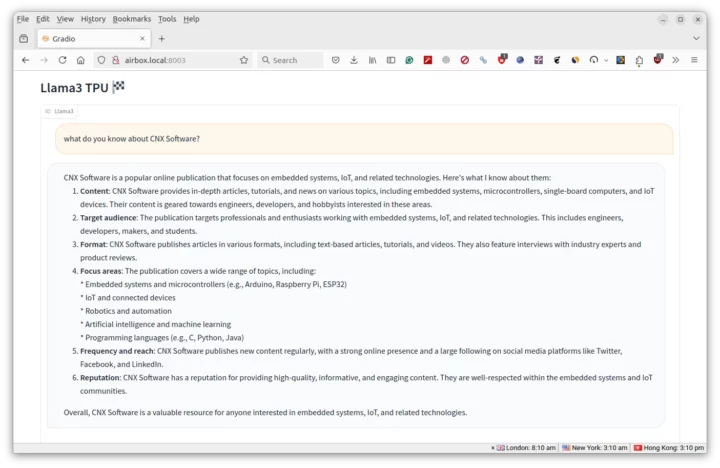
Task: Open the purple patterned square extension icon
Action: pyautogui.click(x=539, y=60)
